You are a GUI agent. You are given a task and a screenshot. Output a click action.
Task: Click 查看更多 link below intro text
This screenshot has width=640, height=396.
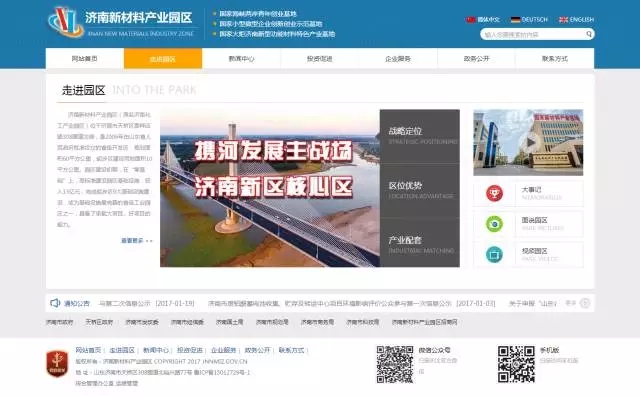(136, 240)
